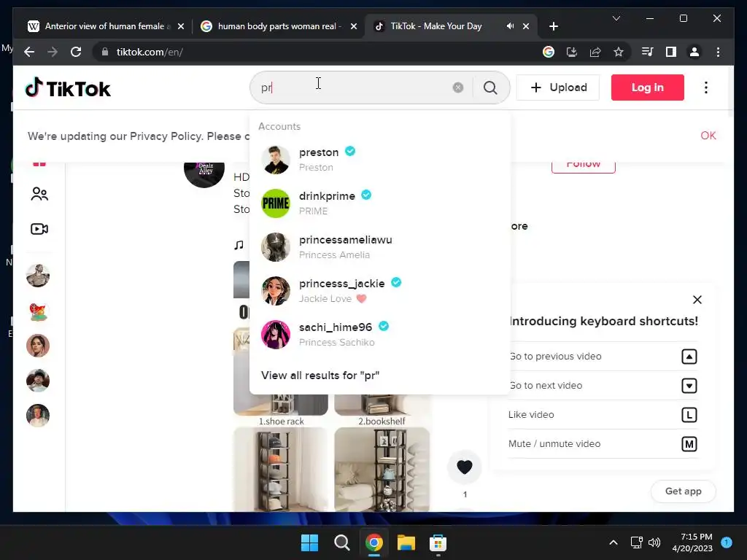Open the media controls icon in Chrome toolbar
This screenshot has width=747, height=560.
click(x=648, y=52)
